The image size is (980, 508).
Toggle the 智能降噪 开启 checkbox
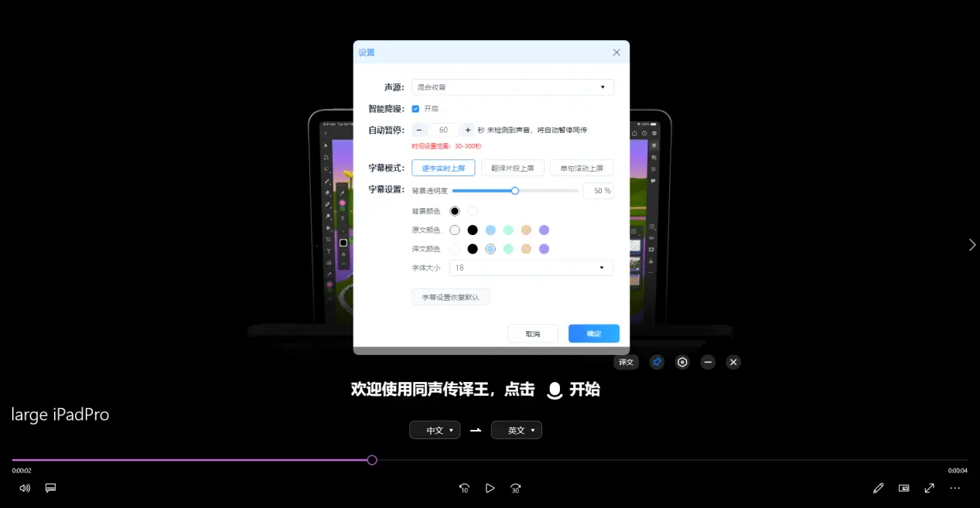click(415, 108)
